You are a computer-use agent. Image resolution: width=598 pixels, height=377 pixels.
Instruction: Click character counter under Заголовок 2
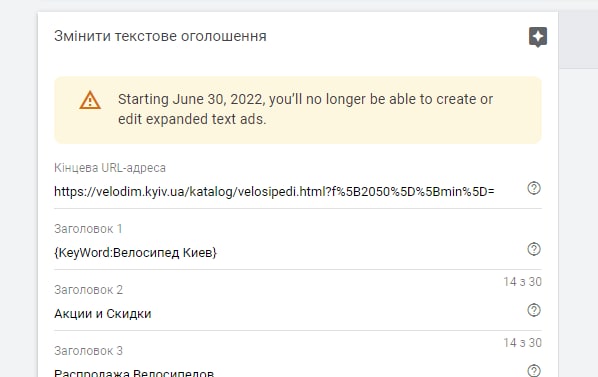coord(522,343)
